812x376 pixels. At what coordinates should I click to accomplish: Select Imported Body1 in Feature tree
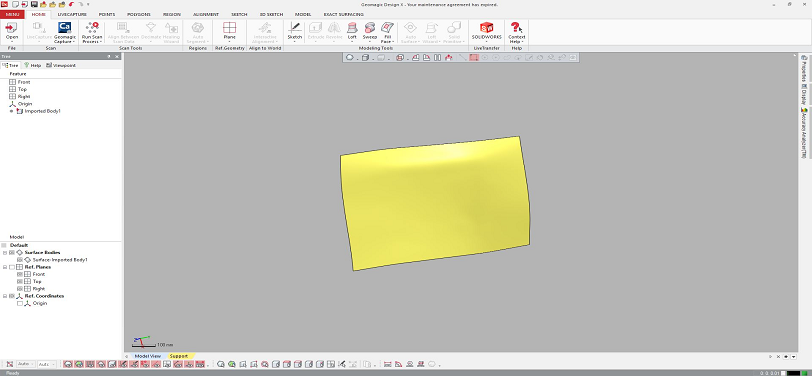[42, 111]
